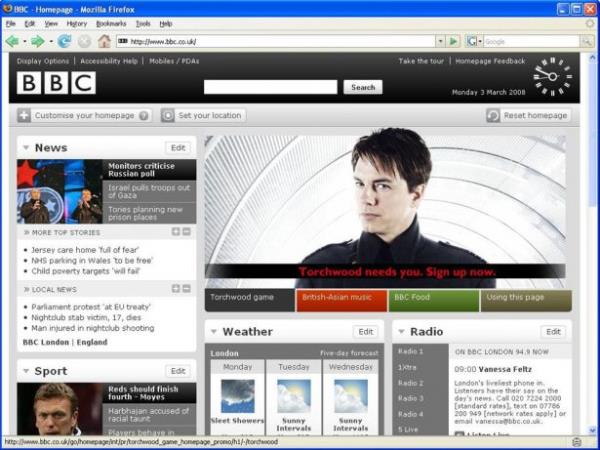Open the address bar history dropdown
Viewport: 600px width, 450px height.
(440, 41)
